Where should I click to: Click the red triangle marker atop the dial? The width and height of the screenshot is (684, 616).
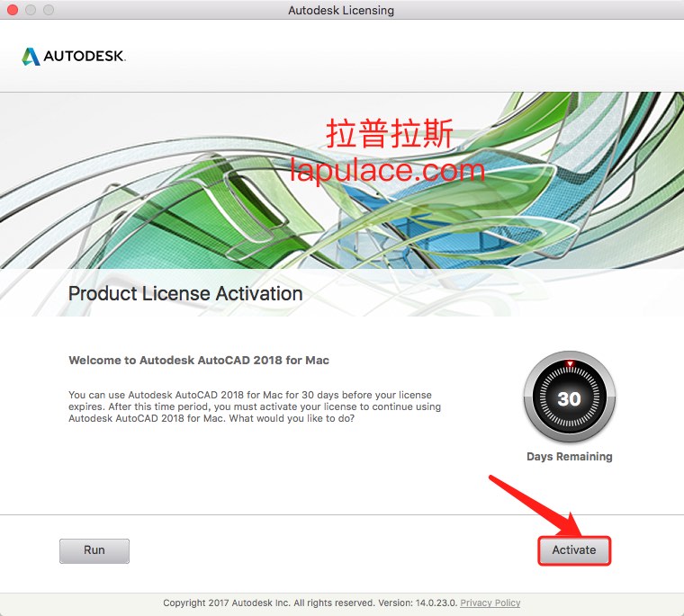(x=570, y=363)
